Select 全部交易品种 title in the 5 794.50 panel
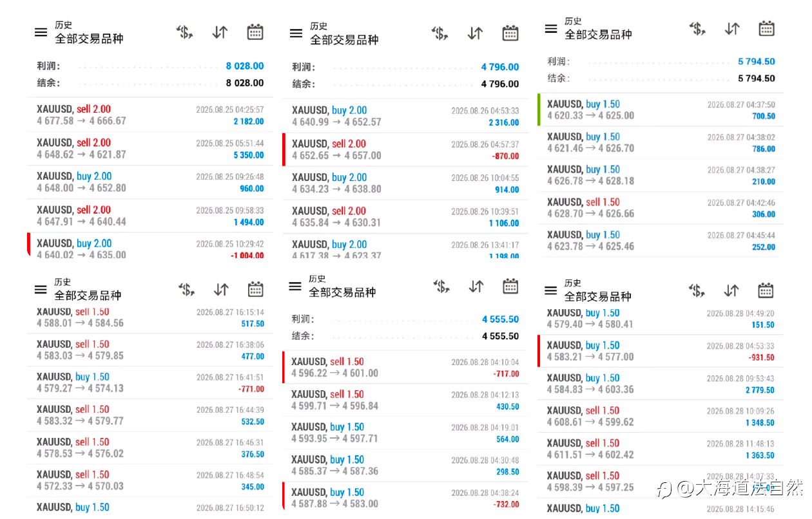The width and height of the screenshot is (812, 519). (599, 35)
